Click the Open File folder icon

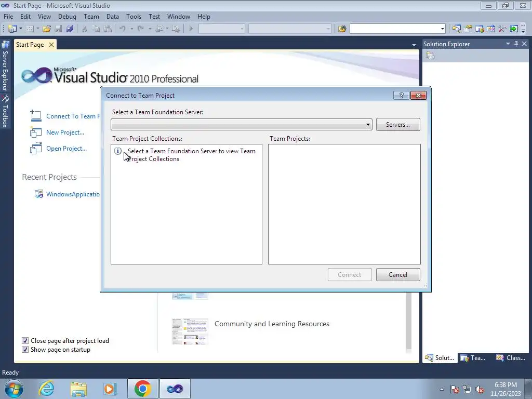[47, 29]
